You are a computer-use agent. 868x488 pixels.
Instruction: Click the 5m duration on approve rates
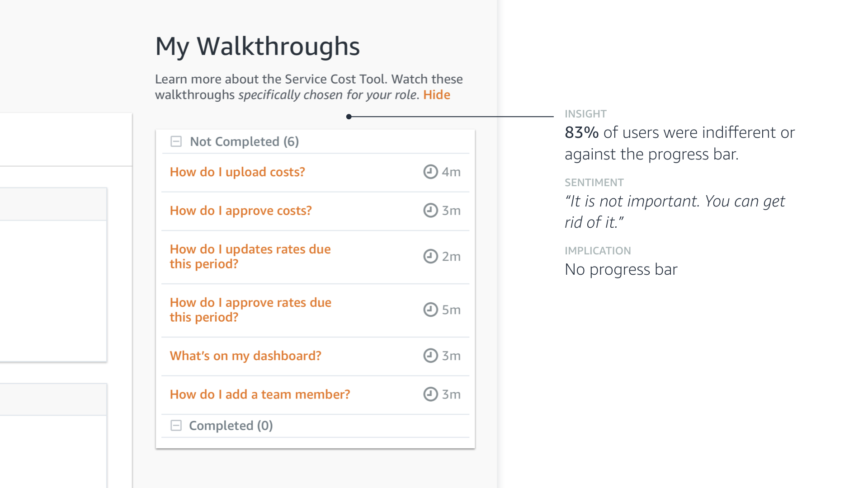click(451, 310)
